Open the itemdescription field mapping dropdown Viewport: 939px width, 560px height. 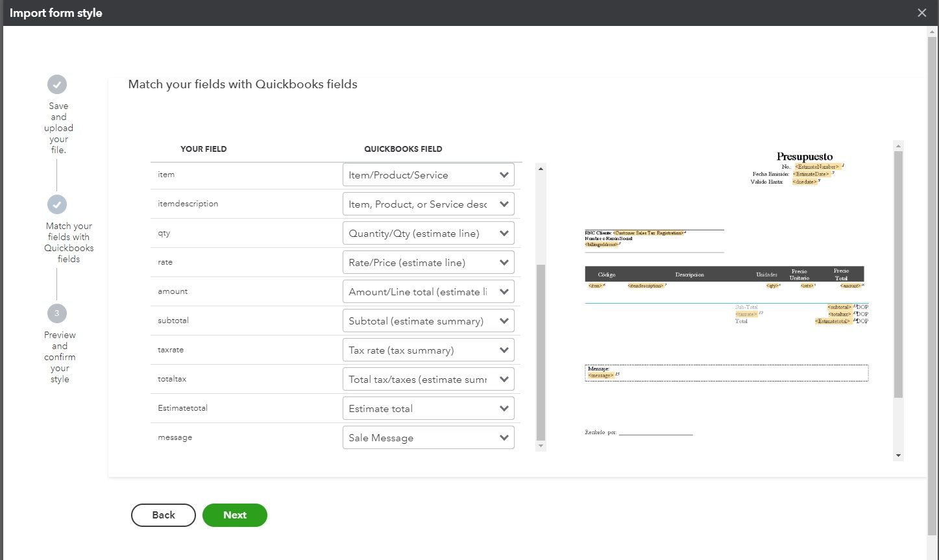click(x=428, y=204)
